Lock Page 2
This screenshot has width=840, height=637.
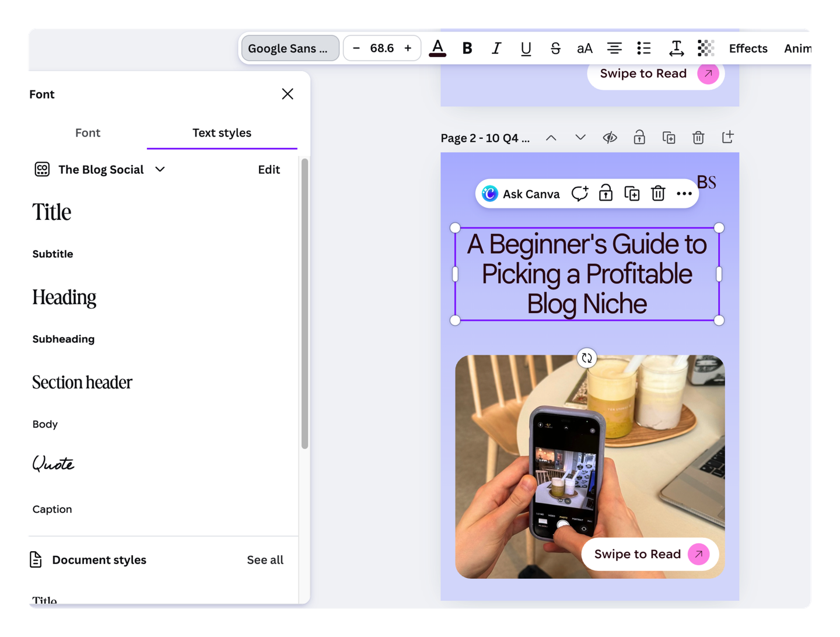(639, 138)
